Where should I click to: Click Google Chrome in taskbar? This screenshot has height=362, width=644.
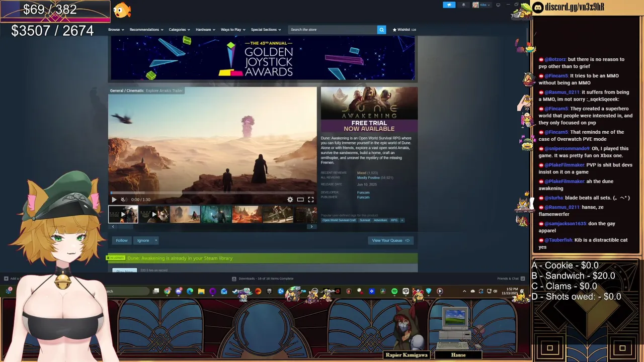click(x=168, y=291)
